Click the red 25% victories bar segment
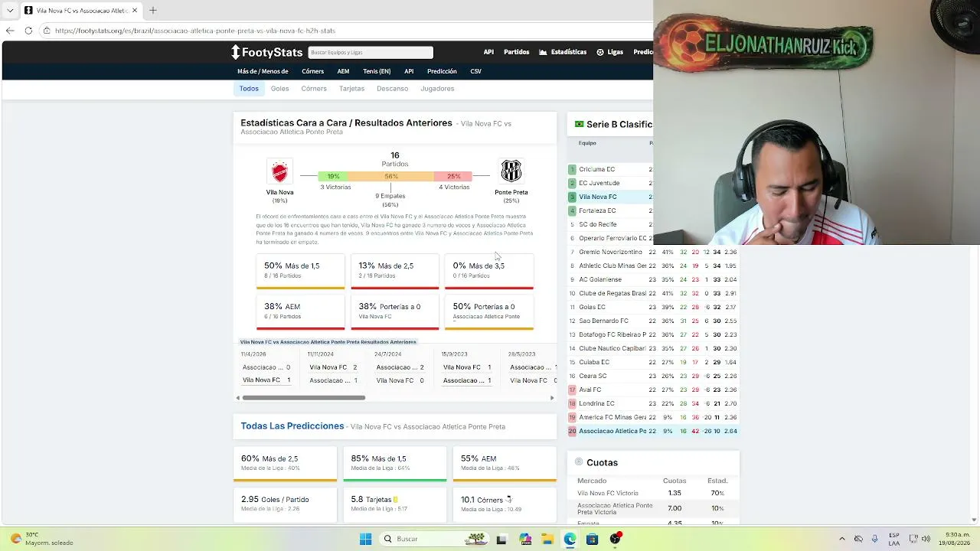The image size is (980, 551). pos(453,176)
